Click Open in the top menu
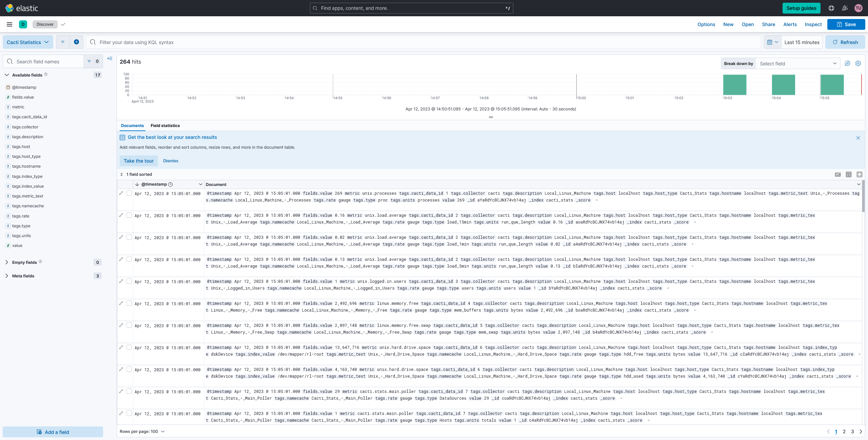 [748, 24]
